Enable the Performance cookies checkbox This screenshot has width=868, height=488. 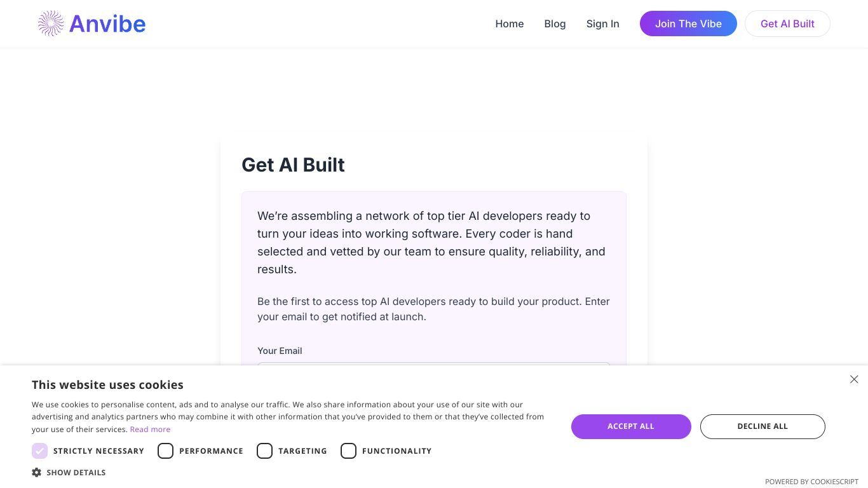pyautogui.click(x=165, y=451)
